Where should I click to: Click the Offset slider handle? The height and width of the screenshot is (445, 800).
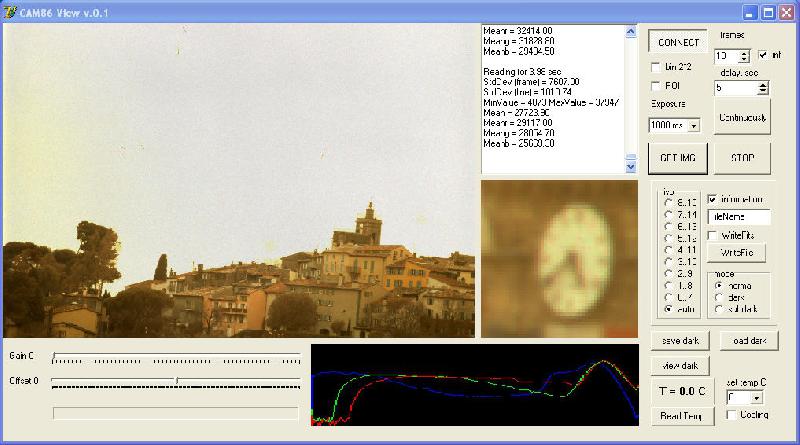177,380
